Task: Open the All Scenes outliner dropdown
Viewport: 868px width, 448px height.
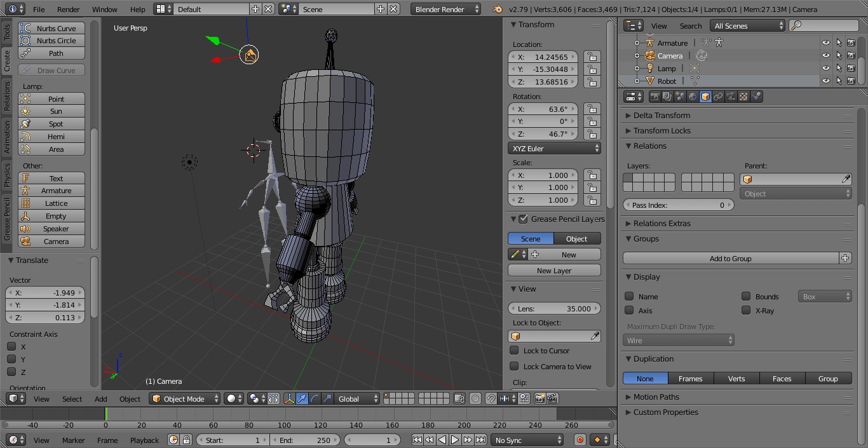Action: tap(748, 25)
